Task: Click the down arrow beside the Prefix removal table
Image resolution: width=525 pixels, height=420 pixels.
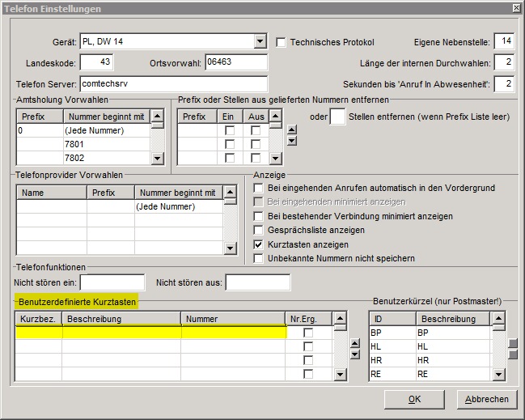Action: pos(292,142)
